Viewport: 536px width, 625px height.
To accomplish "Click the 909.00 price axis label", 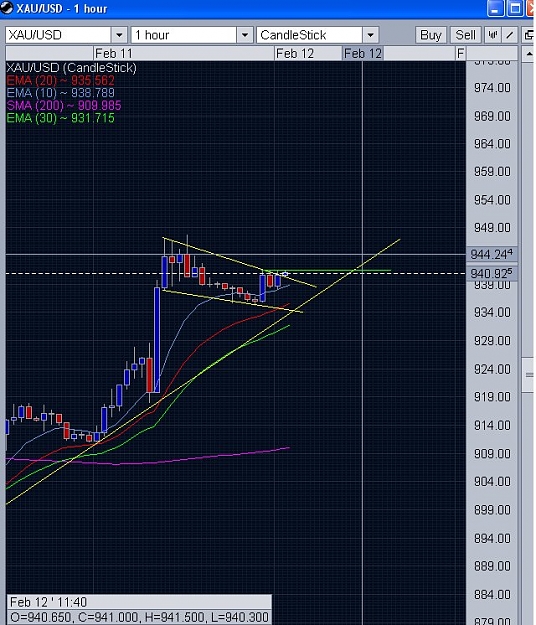I will pos(492,453).
